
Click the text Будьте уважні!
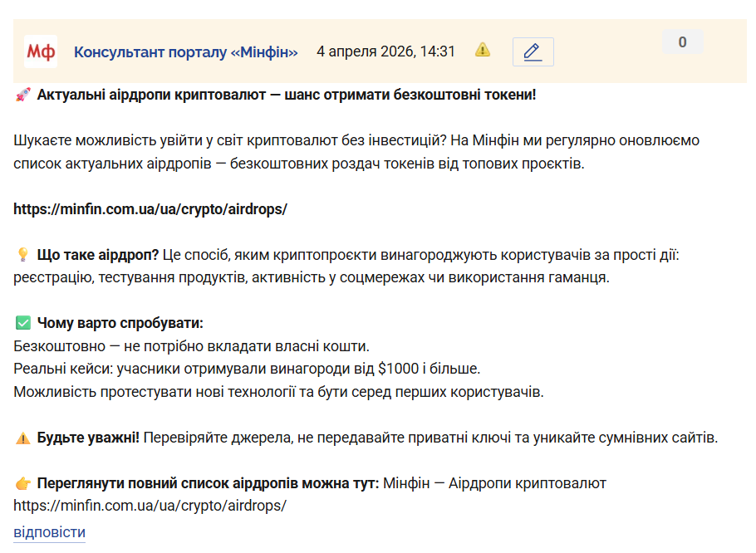tap(88, 438)
